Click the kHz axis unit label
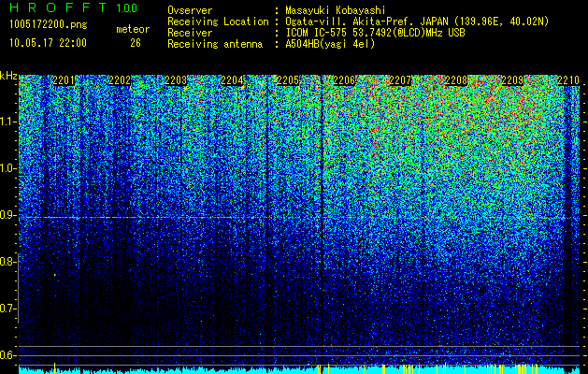Viewport: 588px width, 374px height. 8,76
